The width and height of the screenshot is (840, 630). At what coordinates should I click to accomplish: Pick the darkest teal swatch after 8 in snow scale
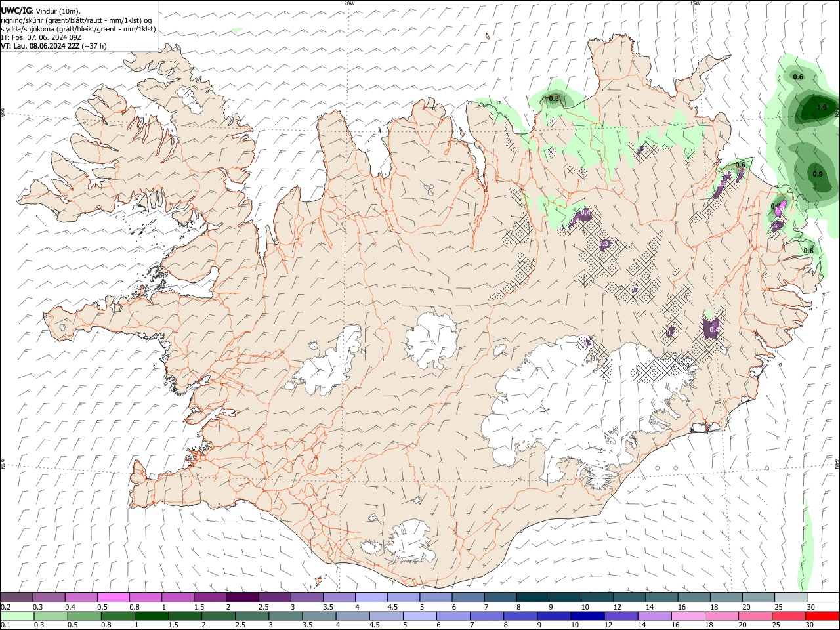click(x=533, y=597)
